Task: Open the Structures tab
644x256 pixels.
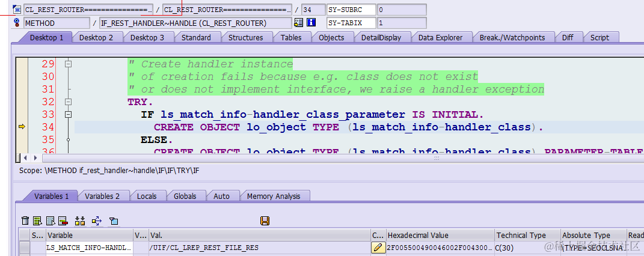Action: [245, 37]
